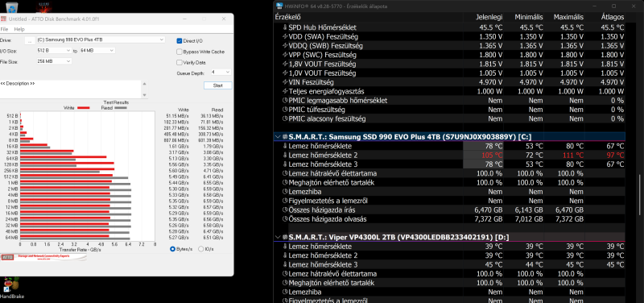Open the File Size 256 MB dropdown
This screenshot has width=644, height=303.
(53, 61)
